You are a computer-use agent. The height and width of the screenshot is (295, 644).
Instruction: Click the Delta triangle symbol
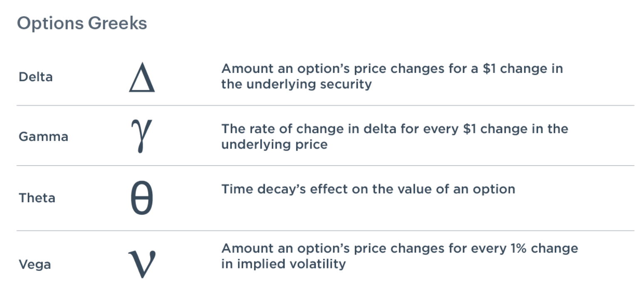tap(142, 77)
